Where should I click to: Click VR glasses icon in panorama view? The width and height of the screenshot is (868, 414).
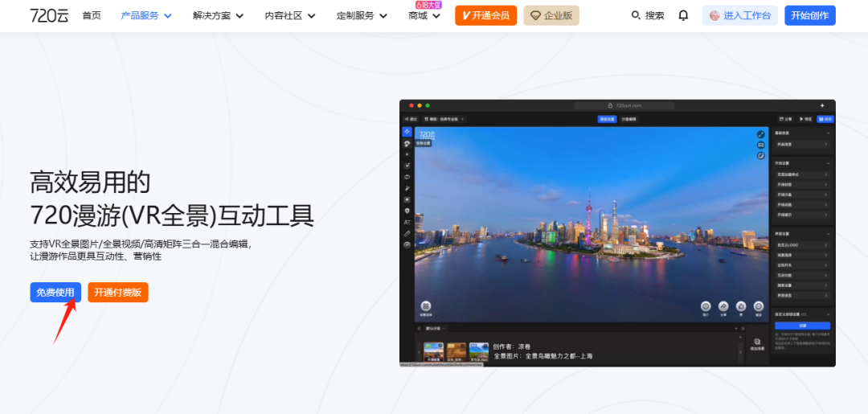click(x=760, y=145)
